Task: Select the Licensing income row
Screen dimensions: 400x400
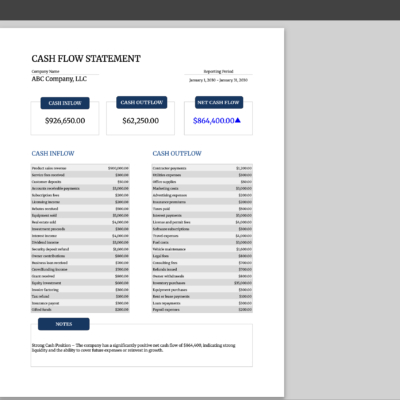Action: [80, 202]
